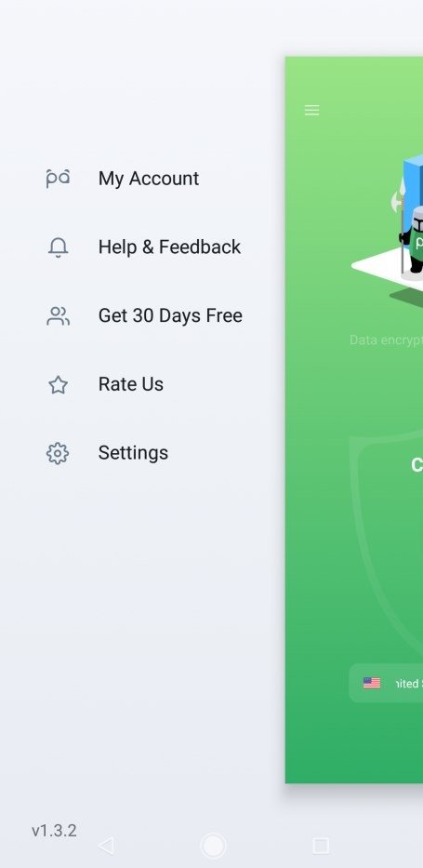Screen dimensions: 423x868
Task: Tap the star icon for Rate Us
Action: click(58, 384)
